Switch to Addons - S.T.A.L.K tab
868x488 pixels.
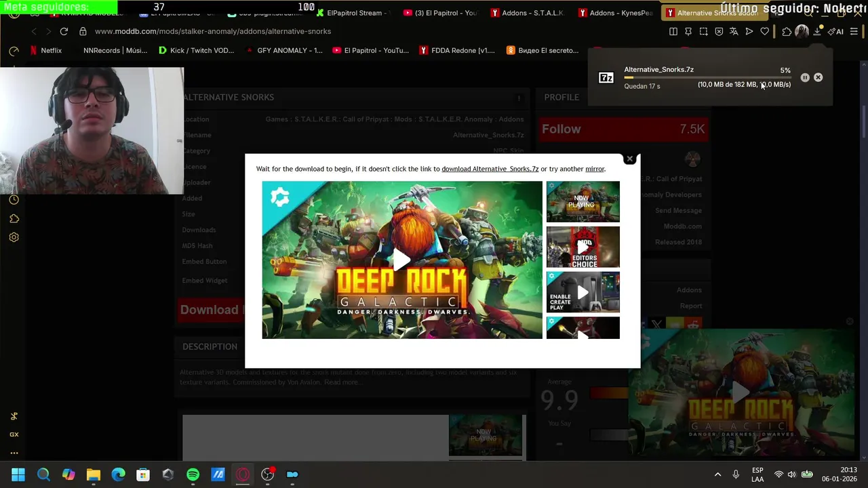528,13
